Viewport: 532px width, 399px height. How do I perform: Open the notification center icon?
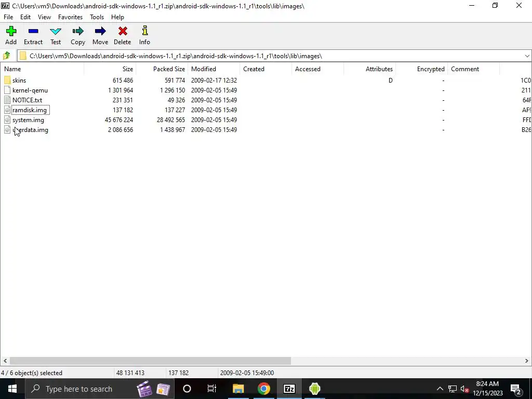[515, 389]
